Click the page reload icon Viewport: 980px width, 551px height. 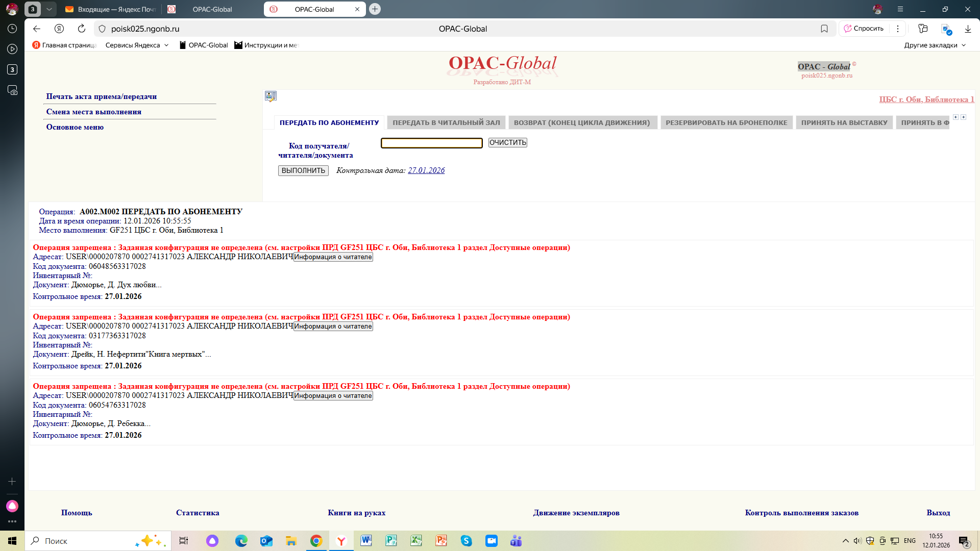82,29
